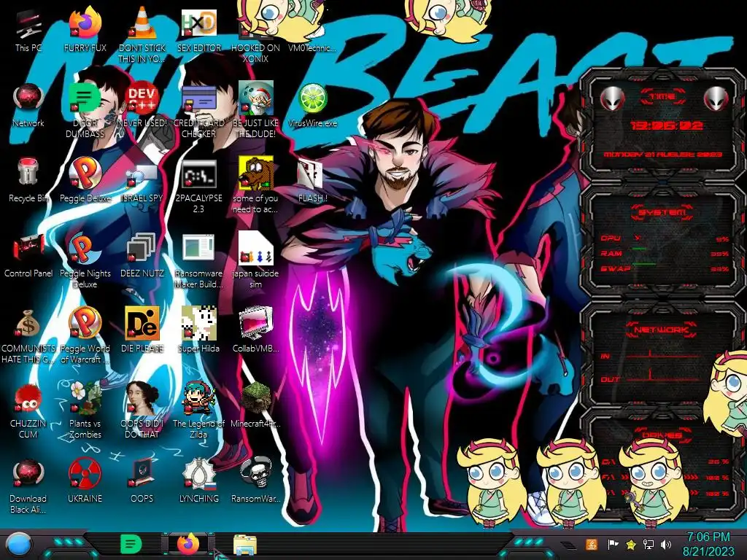The image size is (747, 560).
Task: Click the SYSTEM gadget CPU meter
Action: click(664, 238)
